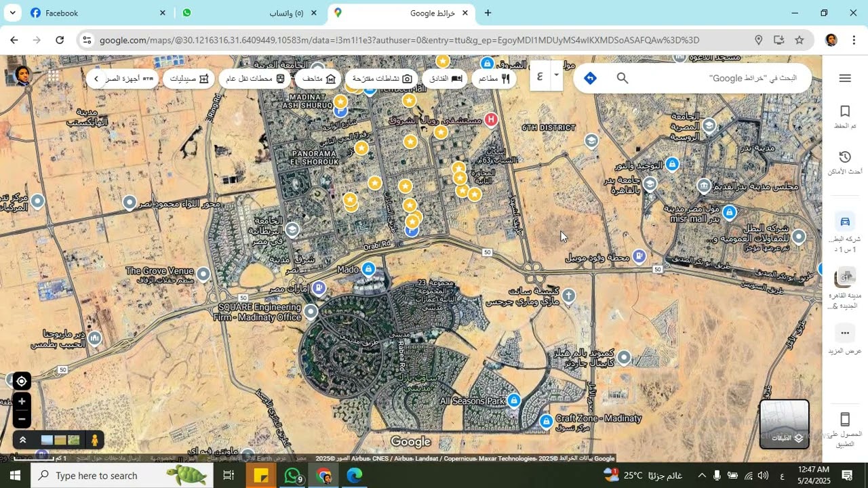
Task: Open the Google account profile picture on map
Action: coord(22,75)
